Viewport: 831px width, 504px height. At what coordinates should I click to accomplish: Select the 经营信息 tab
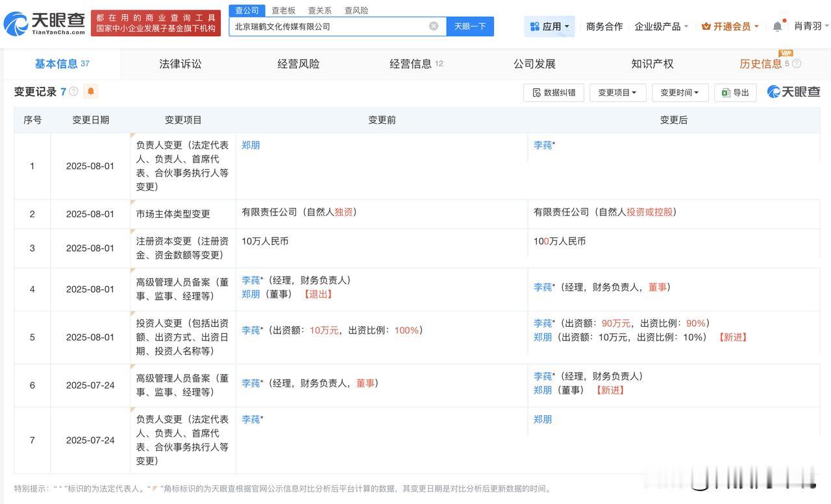tap(416, 64)
